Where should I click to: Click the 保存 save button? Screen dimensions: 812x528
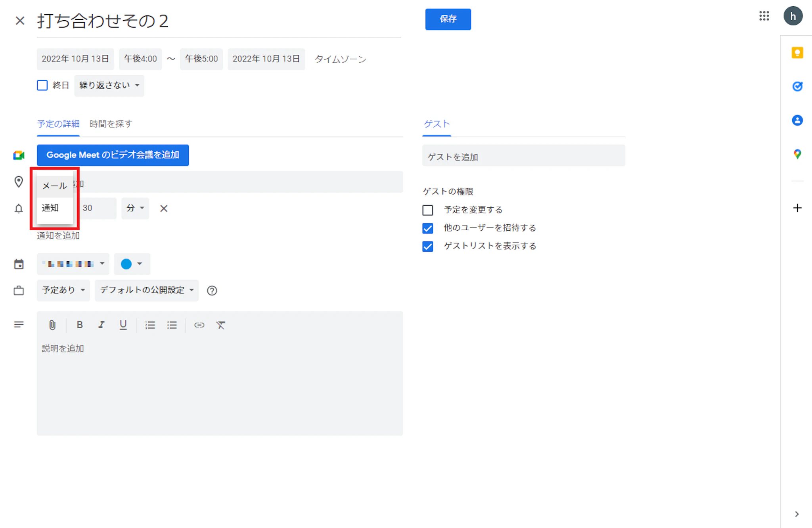[x=448, y=19]
